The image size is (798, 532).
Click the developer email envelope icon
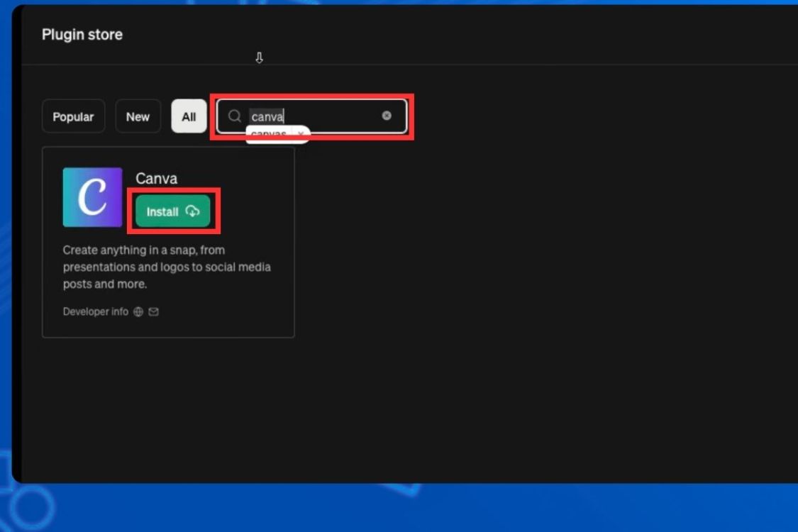[153, 312]
